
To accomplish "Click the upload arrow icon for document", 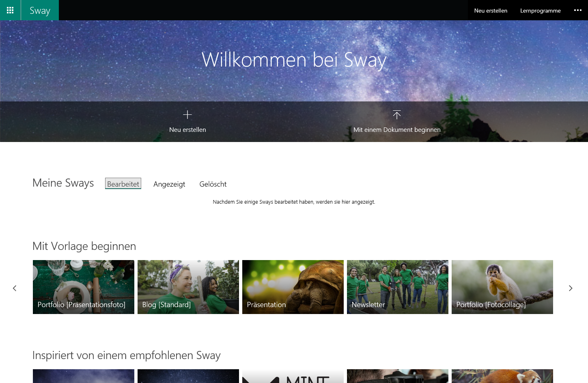I will [397, 115].
